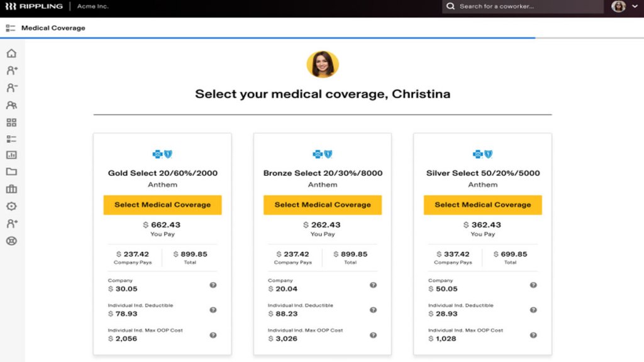This screenshot has width=644, height=362.
Task: Open the apps grid icon in sidebar
Action: coord(11,123)
